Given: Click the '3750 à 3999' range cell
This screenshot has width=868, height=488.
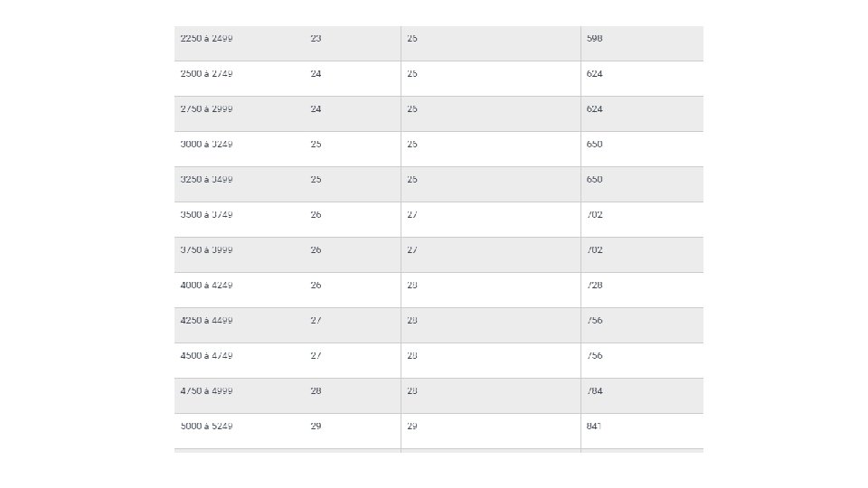Looking at the screenshot, I should [206, 250].
